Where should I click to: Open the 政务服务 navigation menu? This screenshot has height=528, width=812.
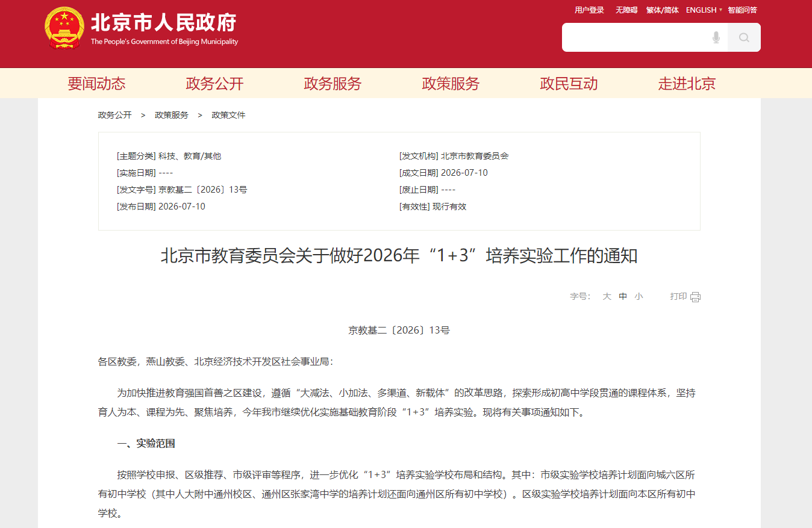[333, 84]
